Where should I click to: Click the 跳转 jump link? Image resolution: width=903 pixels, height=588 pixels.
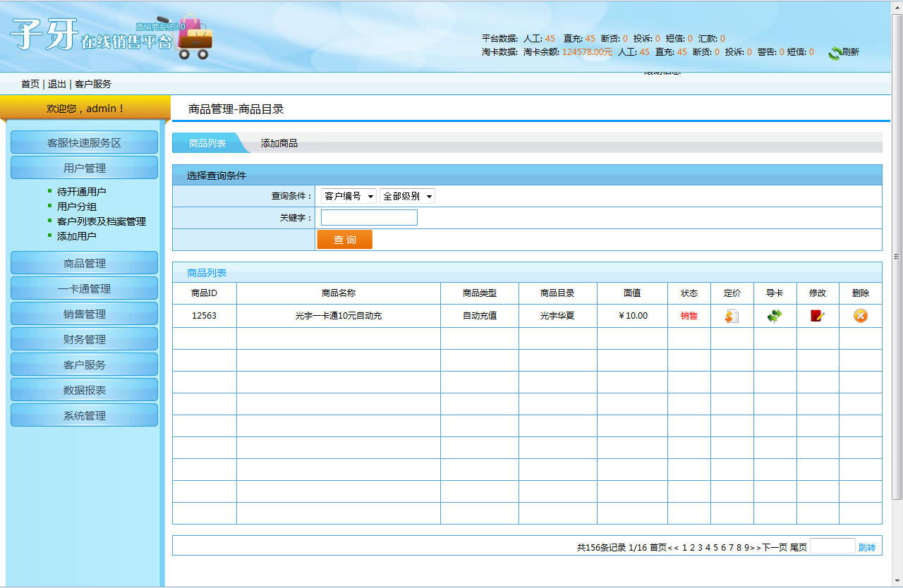click(x=867, y=547)
